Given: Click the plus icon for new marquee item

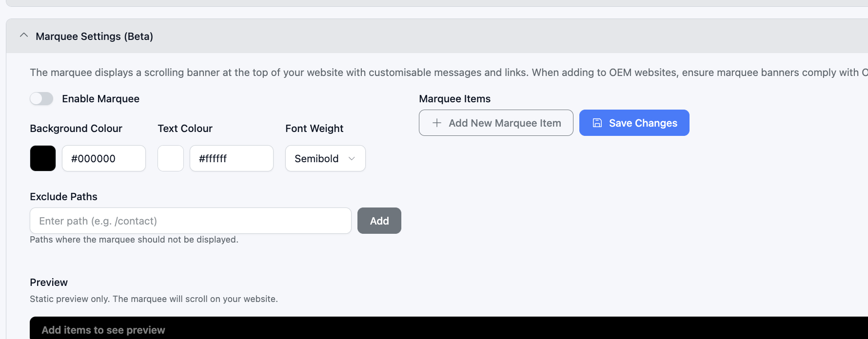Looking at the screenshot, I should pos(437,123).
